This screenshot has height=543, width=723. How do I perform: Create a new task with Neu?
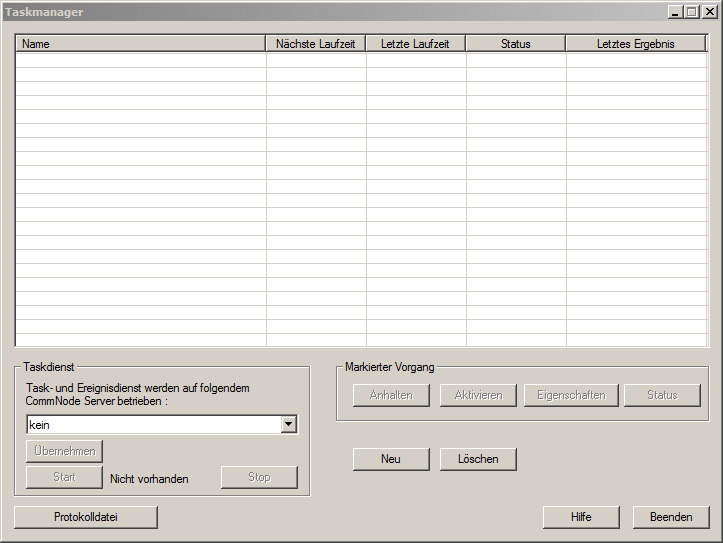point(391,459)
